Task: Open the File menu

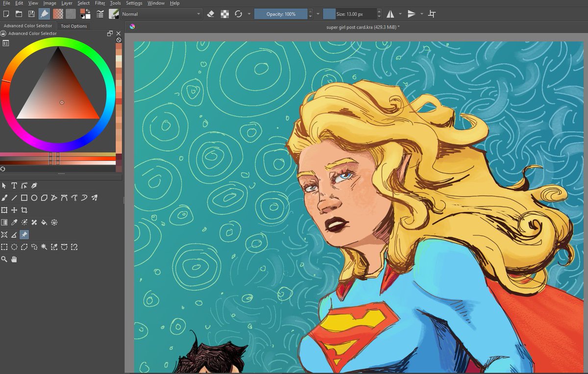Action: tap(7, 3)
